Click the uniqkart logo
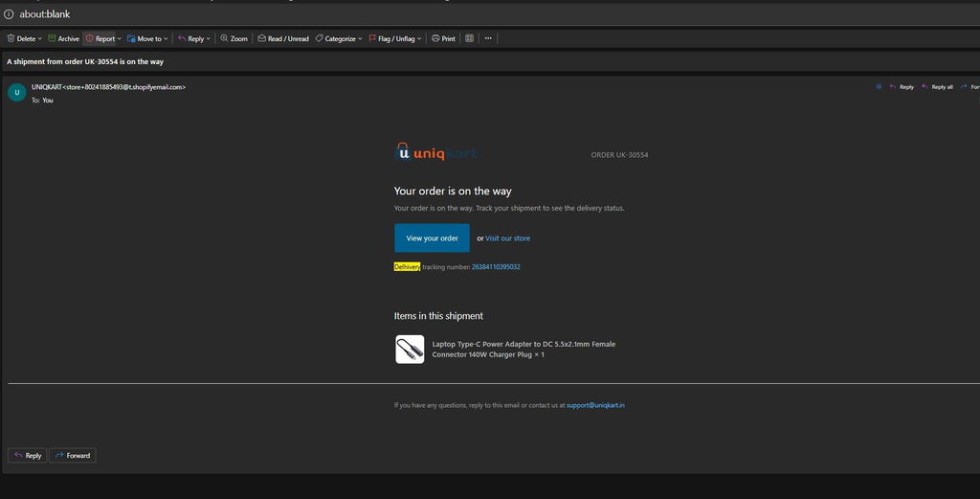 (436, 152)
